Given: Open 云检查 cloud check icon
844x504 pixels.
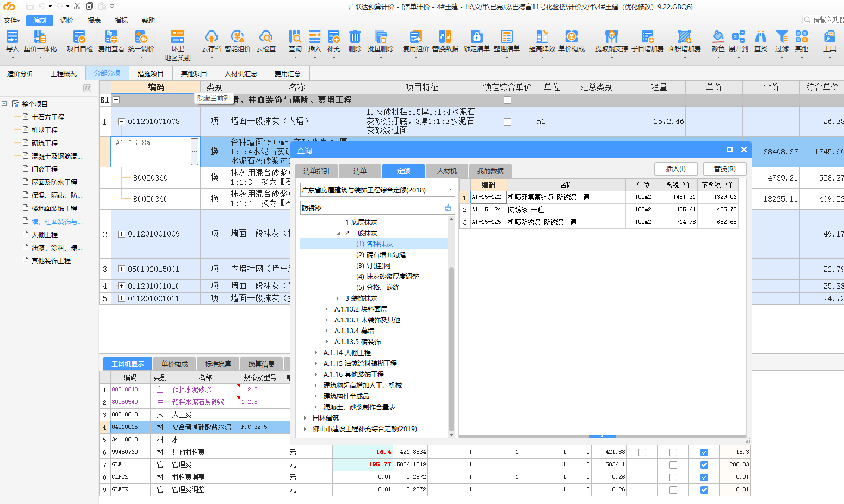Looking at the screenshot, I should pos(266,37).
